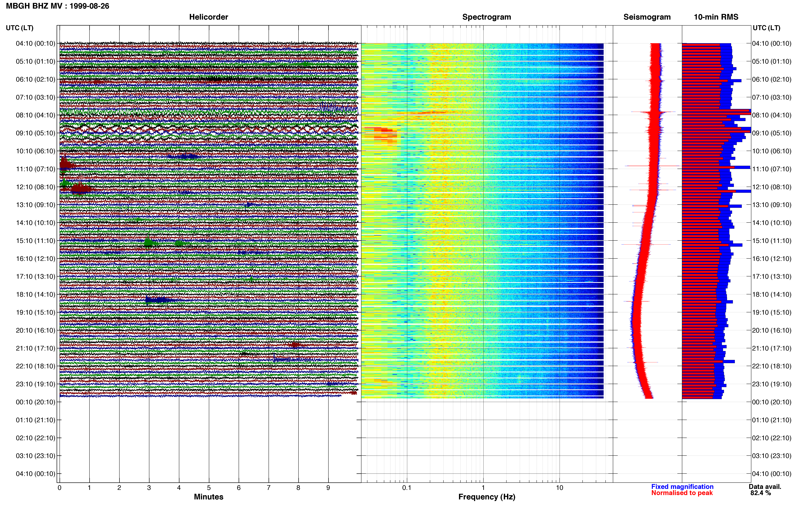The image size is (812, 508).
Task: Click the UTC (LT) label beside the Helicorder
Action: click(x=20, y=28)
